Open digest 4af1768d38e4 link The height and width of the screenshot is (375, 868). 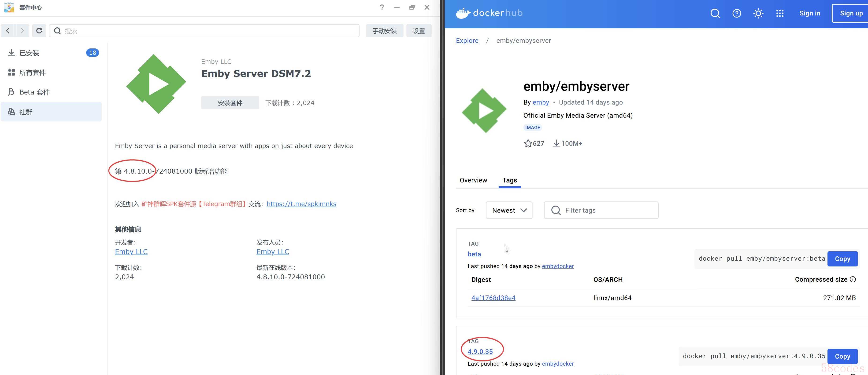point(493,298)
